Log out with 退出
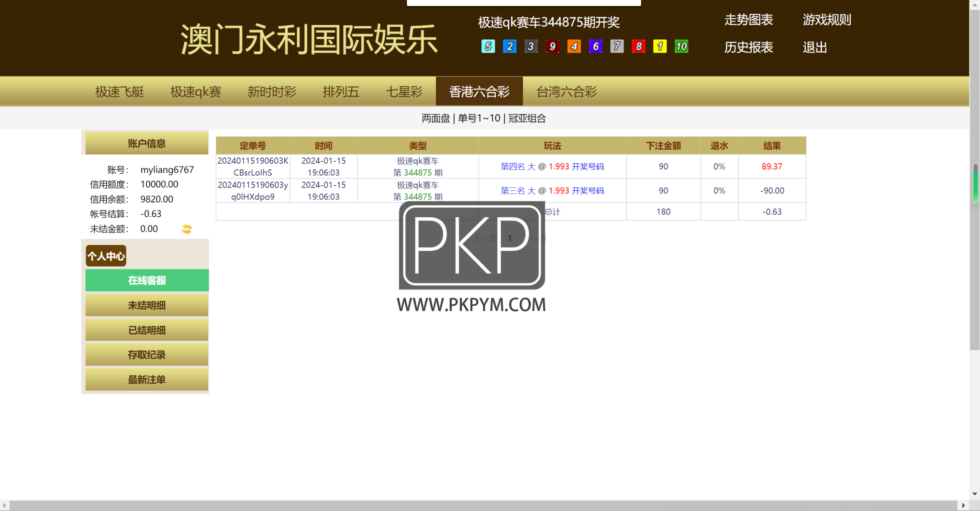The width and height of the screenshot is (980, 511). 815,47
